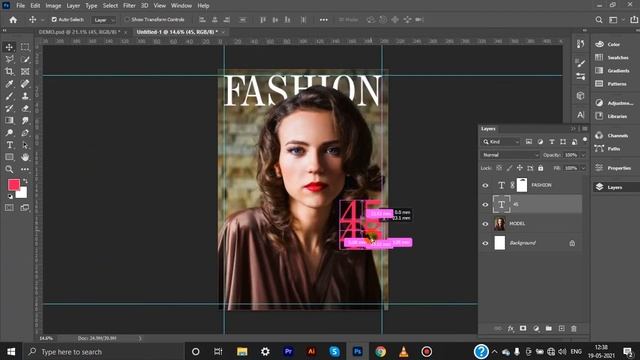Open the Image menu
The width and height of the screenshot is (640, 360).
click(53, 6)
